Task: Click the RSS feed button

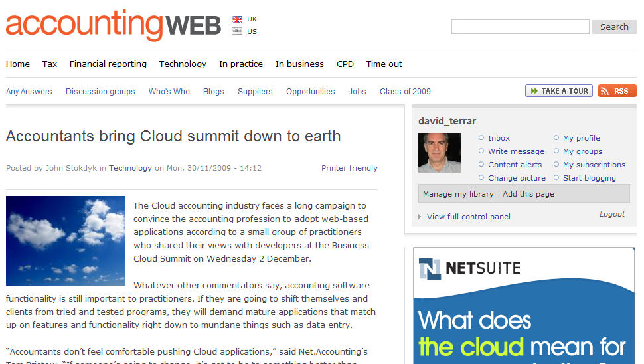Action: 617,91
